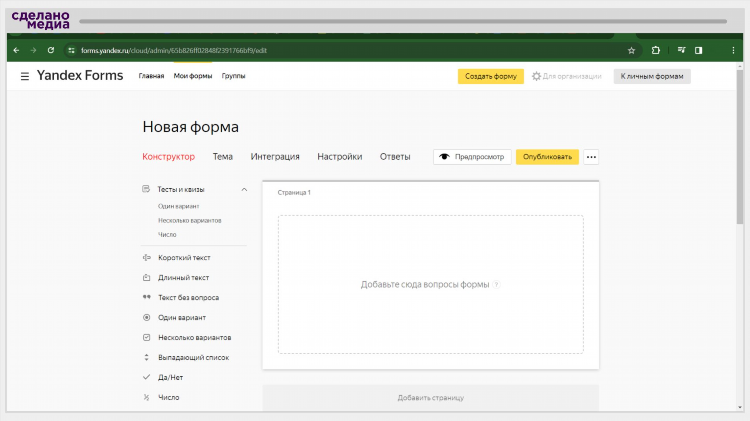
Task: Click the Создать форму button
Action: 491,76
